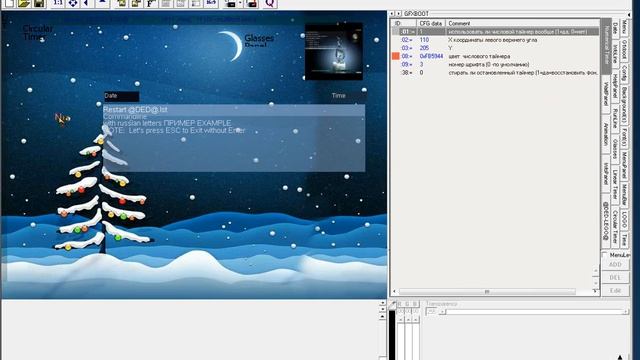Set zoom to 1:1 in the toolbar

coord(58,3)
